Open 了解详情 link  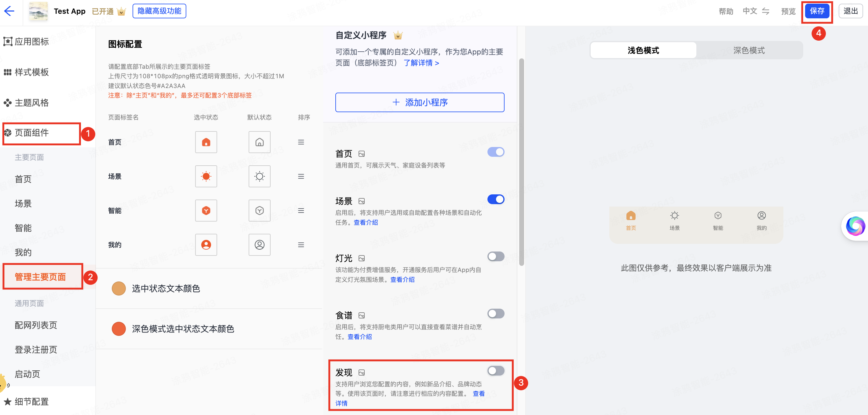click(421, 63)
